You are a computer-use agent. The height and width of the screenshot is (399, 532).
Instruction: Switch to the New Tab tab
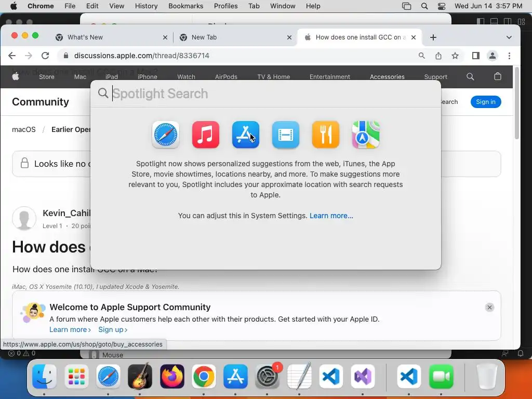pos(235,37)
